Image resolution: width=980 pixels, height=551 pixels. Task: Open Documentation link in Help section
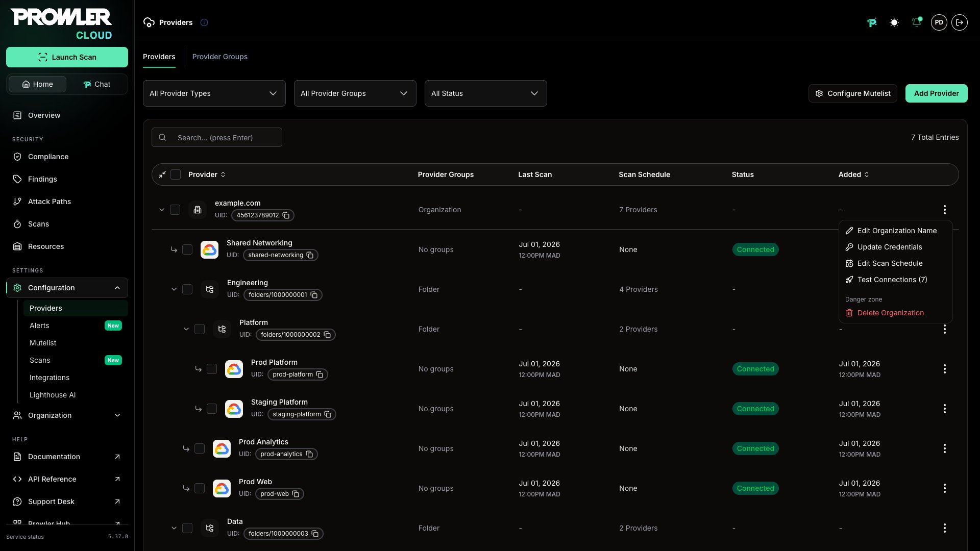[x=67, y=457]
